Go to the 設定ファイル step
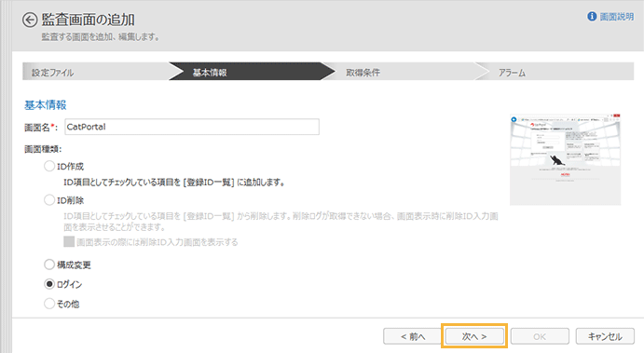The height and width of the screenshot is (353, 644). [x=96, y=72]
